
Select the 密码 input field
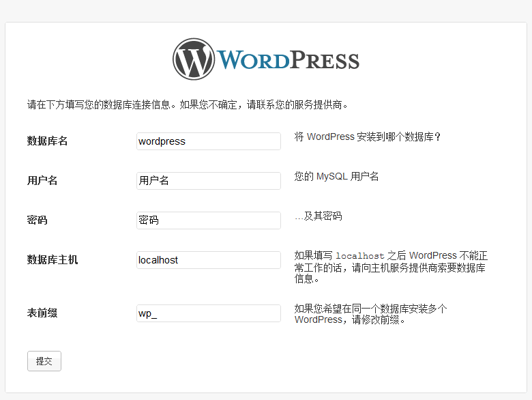pos(208,220)
